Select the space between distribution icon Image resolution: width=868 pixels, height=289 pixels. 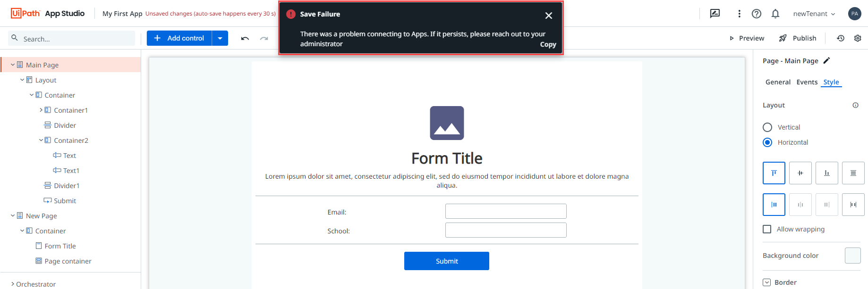[853, 205]
